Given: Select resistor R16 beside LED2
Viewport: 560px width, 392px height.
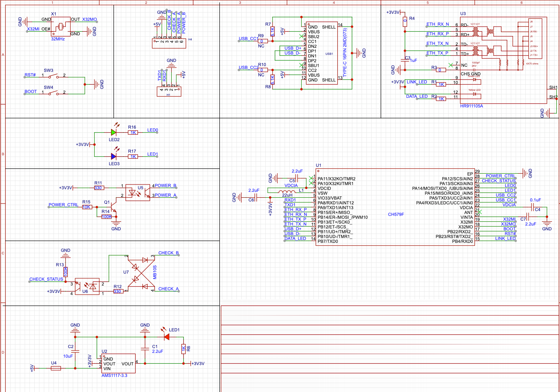Looking at the screenshot, I should tap(133, 132).
